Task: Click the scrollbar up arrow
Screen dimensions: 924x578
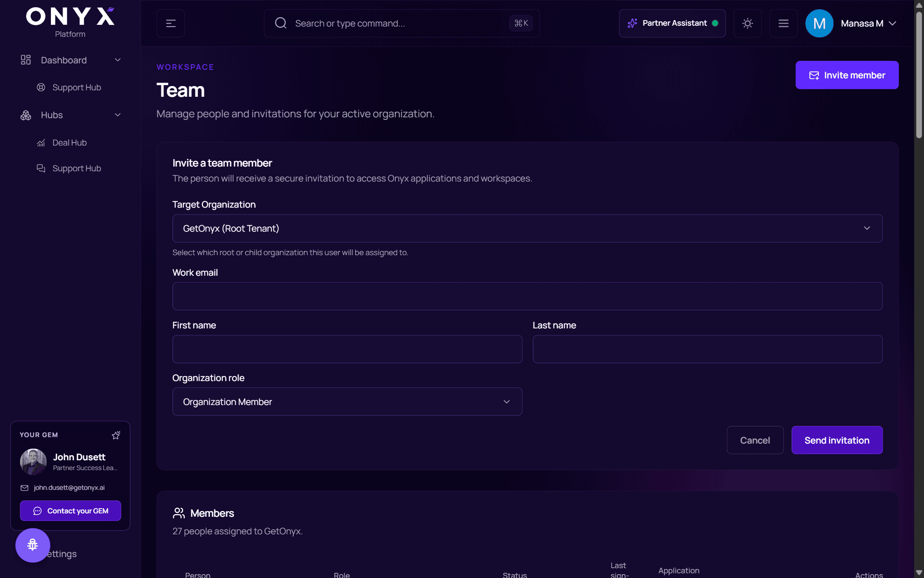Action: [919, 6]
